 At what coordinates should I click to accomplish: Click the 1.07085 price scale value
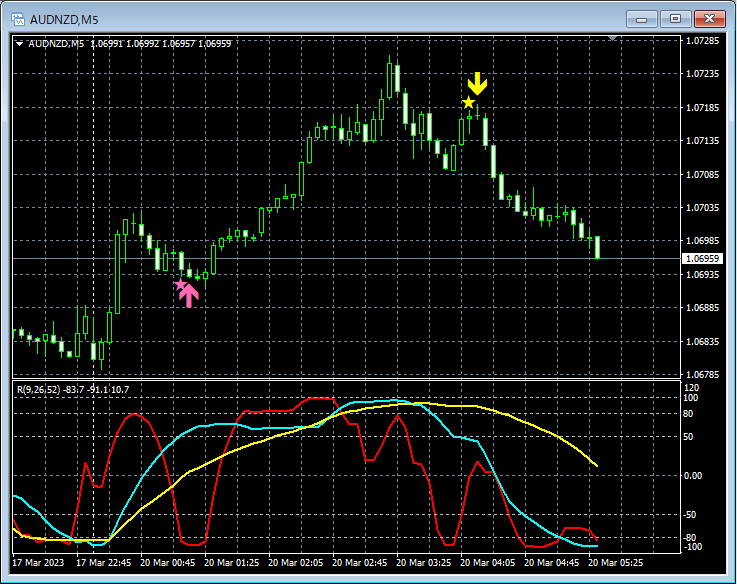click(702, 174)
